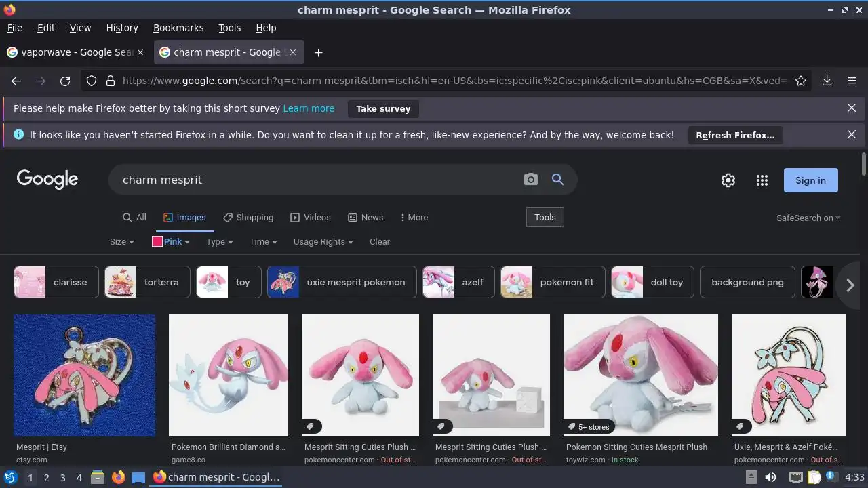Switch to the Videos results tab
The image size is (868, 488).
pos(311,218)
